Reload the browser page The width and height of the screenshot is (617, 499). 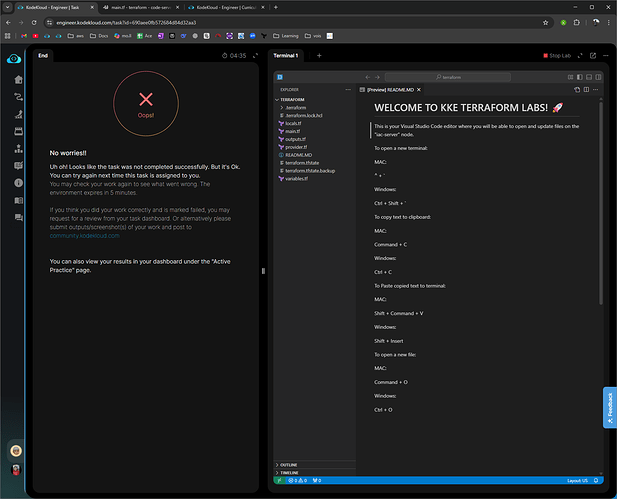point(35,21)
